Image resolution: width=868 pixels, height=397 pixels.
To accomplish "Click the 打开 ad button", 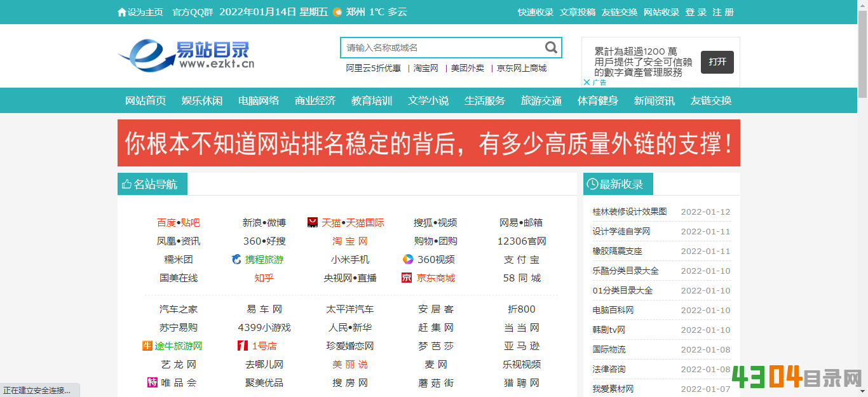I will coord(717,62).
